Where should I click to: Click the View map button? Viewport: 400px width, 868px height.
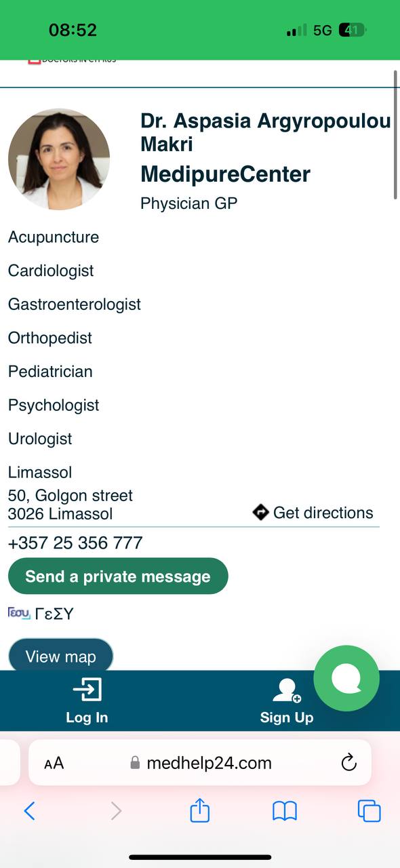pyautogui.click(x=60, y=656)
